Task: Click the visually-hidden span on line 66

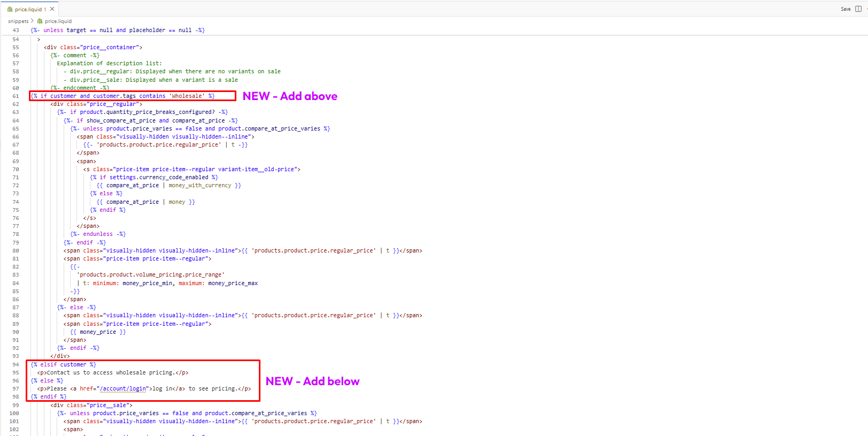Action: coord(165,136)
